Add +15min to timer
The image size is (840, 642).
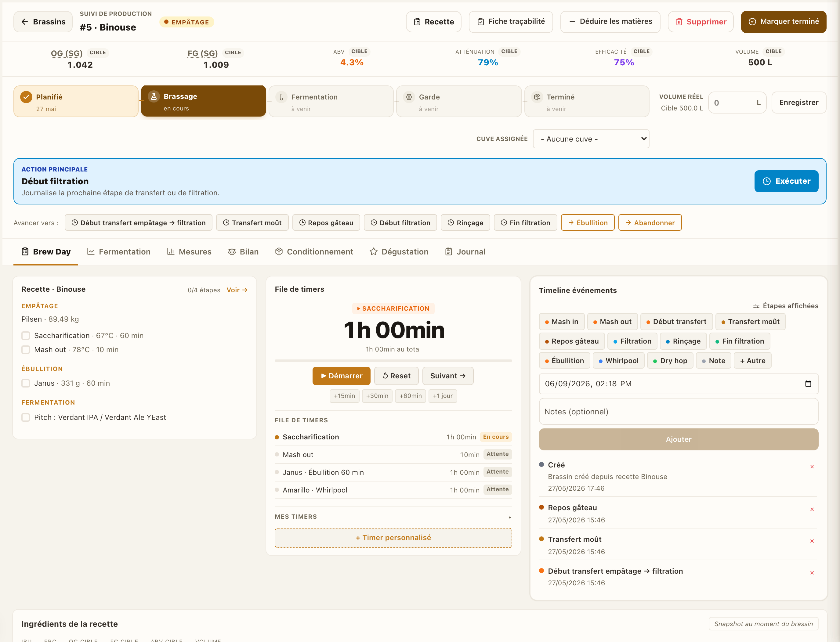(344, 396)
